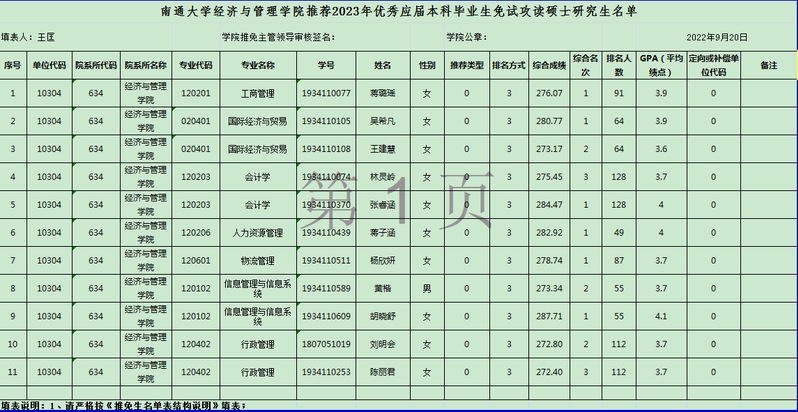Select the 专业代码 column header
Screen dimensions: 798x412
coord(196,65)
